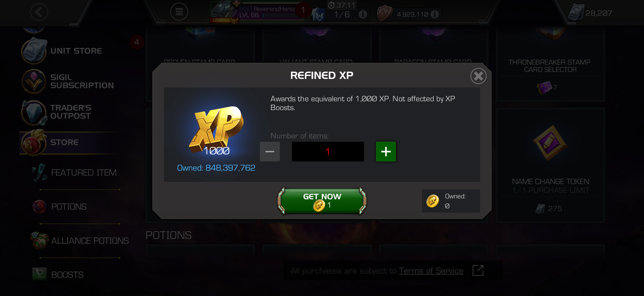
Task: Open the hamburger main menu
Action: click(179, 11)
